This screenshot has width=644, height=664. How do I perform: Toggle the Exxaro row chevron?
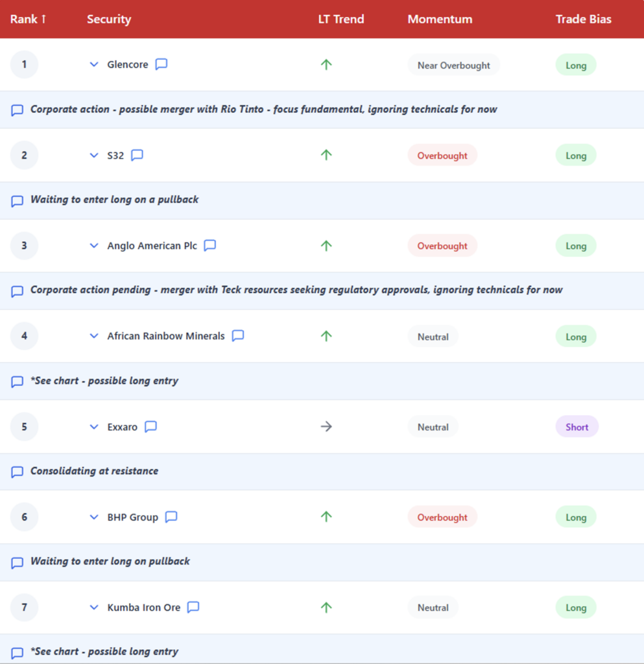[x=94, y=427]
